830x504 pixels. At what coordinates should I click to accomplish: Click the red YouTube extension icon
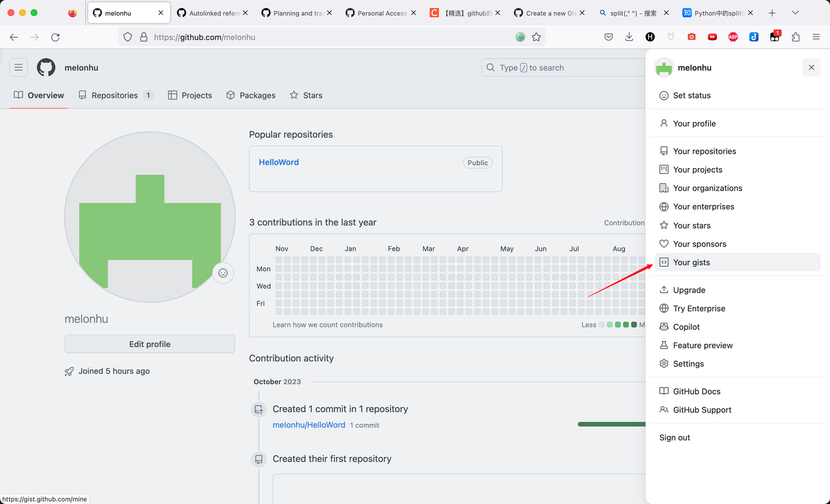pyautogui.click(x=712, y=37)
